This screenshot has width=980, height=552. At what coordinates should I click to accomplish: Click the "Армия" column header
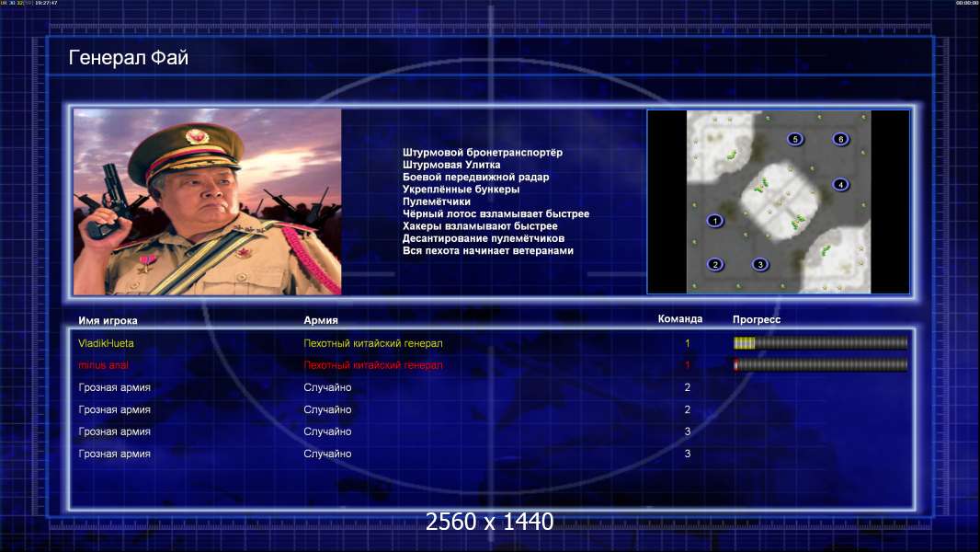coord(321,320)
